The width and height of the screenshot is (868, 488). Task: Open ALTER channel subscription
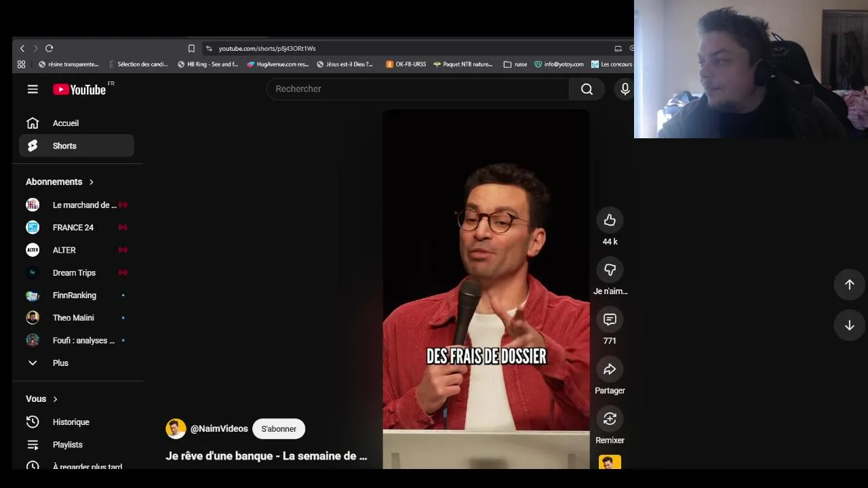[77, 250]
